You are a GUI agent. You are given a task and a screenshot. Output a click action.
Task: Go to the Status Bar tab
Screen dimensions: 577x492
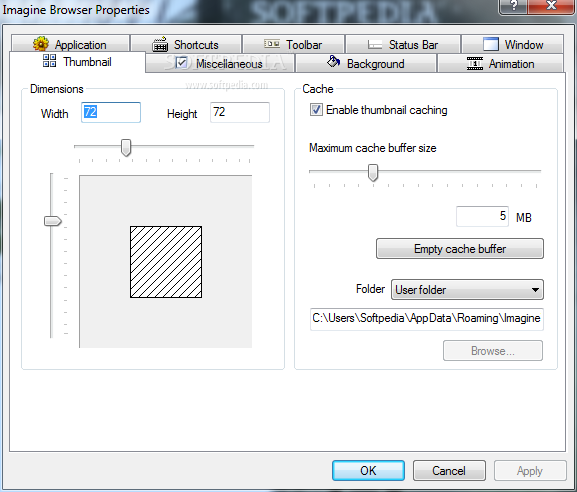[403, 44]
